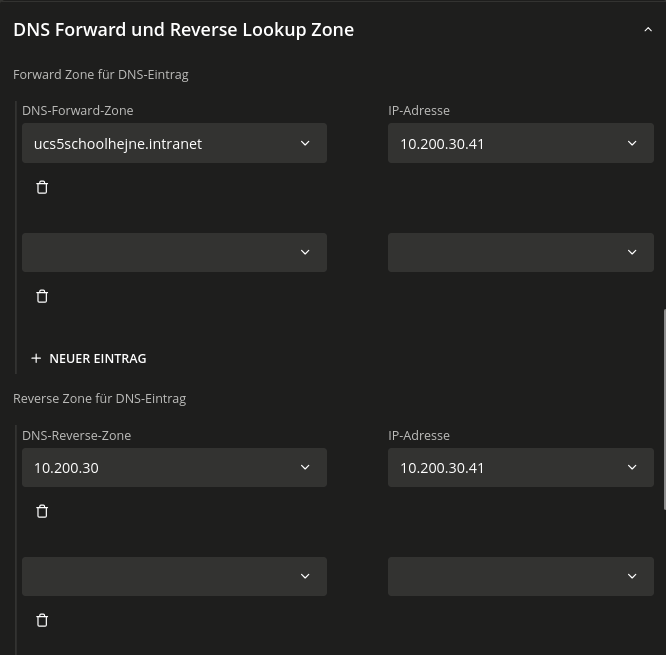Delete the 10.200.30 reverse zone entry
666x655 pixels.
click(42, 511)
